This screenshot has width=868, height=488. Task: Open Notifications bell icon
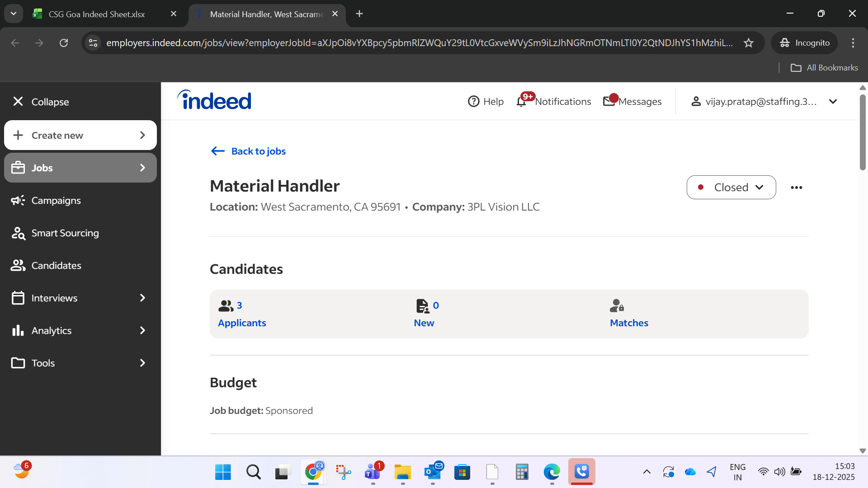(x=521, y=101)
